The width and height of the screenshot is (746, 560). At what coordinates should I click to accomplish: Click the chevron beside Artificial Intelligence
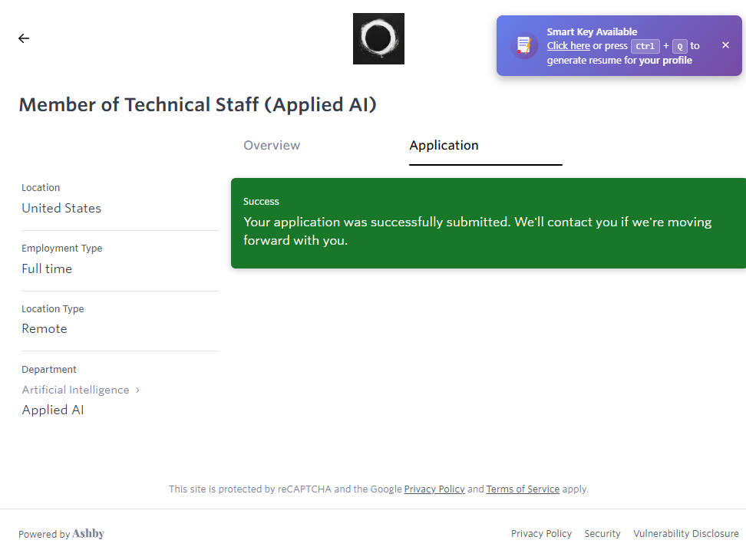[x=137, y=390]
